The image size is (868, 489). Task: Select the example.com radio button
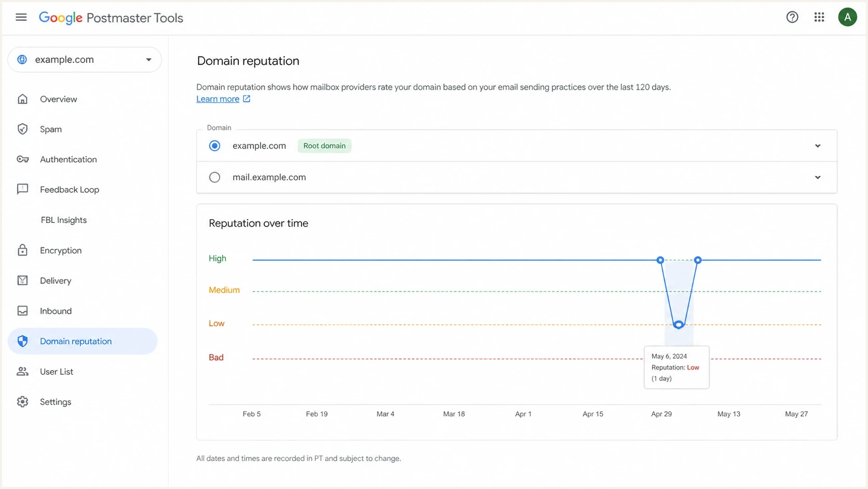(x=214, y=146)
